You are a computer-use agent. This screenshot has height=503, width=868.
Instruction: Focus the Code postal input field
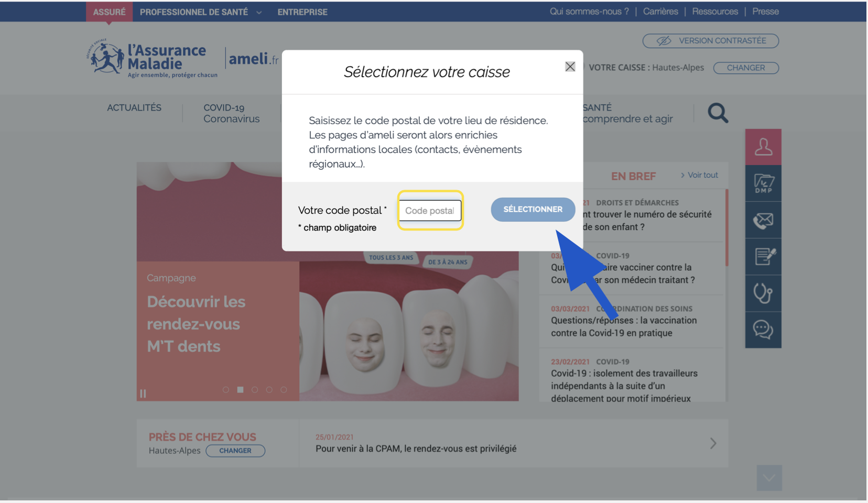coord(430,211)
